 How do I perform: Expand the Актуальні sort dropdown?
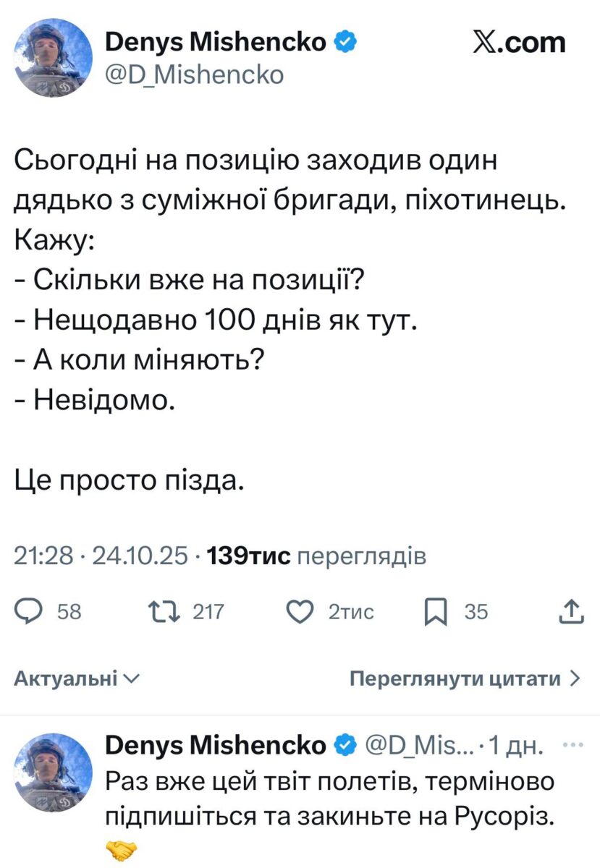pyautogui.click(x=77, y=678)
